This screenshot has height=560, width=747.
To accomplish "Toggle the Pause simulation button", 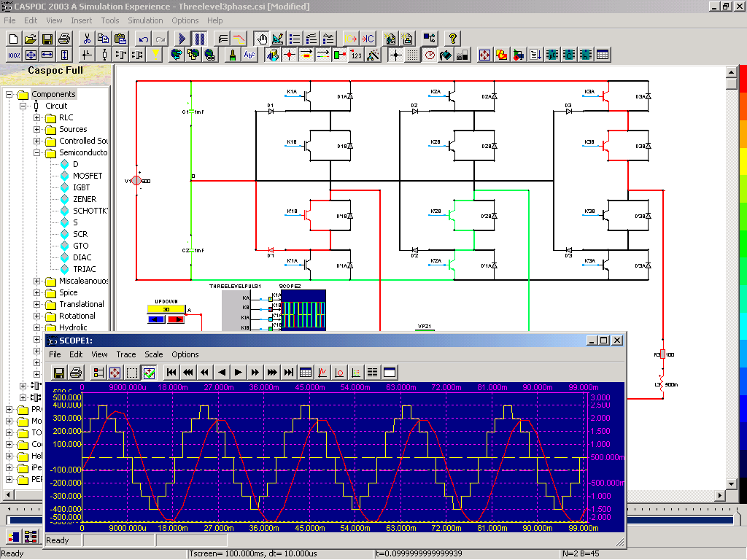I will pos(199,39).
